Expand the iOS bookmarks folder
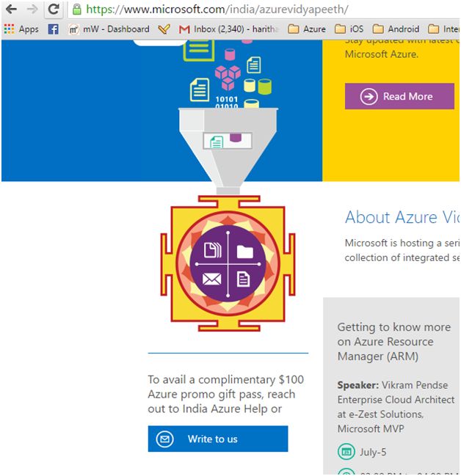 pos(349,29)
